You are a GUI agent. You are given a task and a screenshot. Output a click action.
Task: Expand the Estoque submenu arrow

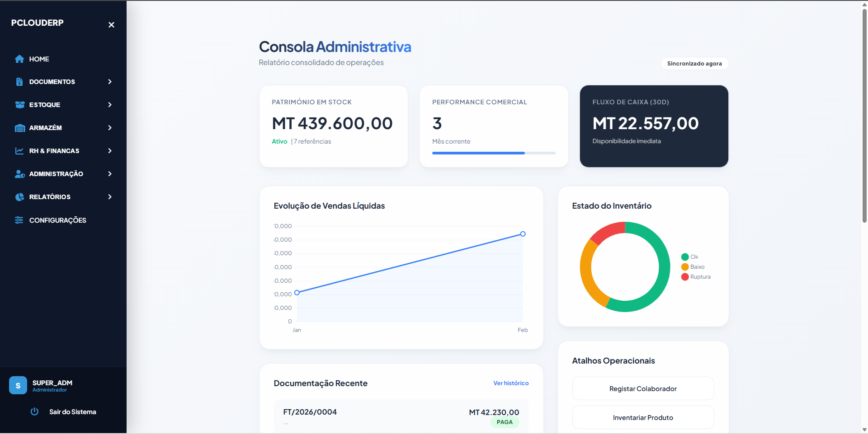pos(110,105)
